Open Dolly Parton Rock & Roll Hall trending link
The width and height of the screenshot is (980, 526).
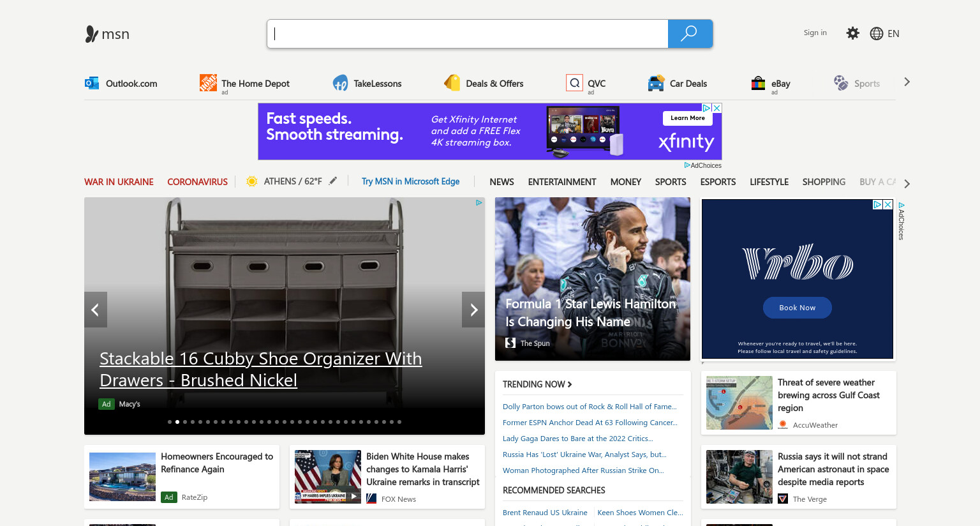pyautogui.click(x=590, y=407)
